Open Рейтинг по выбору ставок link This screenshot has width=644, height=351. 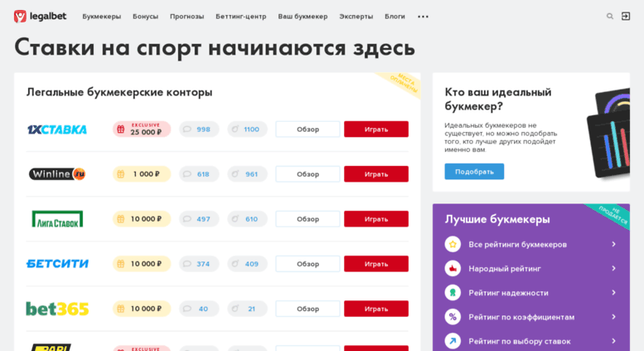[520, 341]
